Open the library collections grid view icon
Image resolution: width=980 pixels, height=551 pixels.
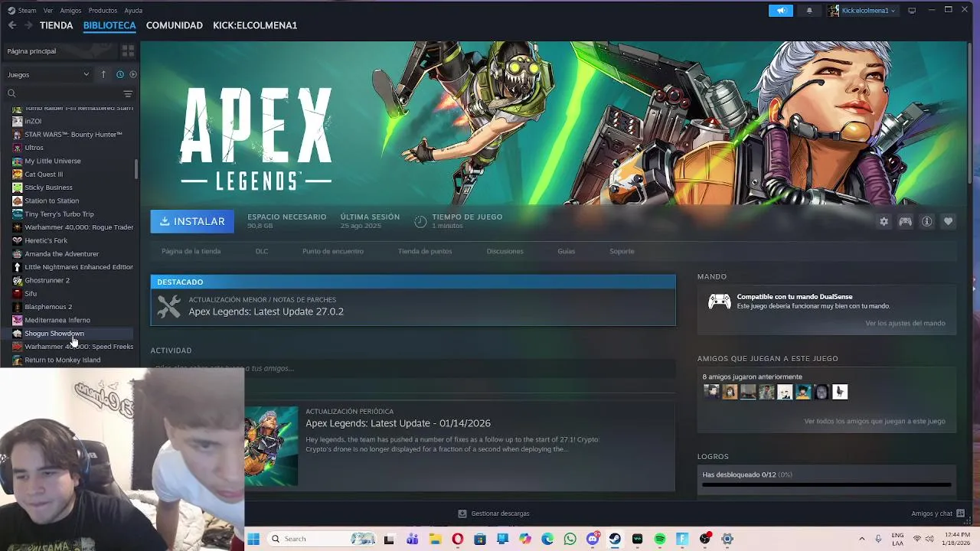pos(128,51)
